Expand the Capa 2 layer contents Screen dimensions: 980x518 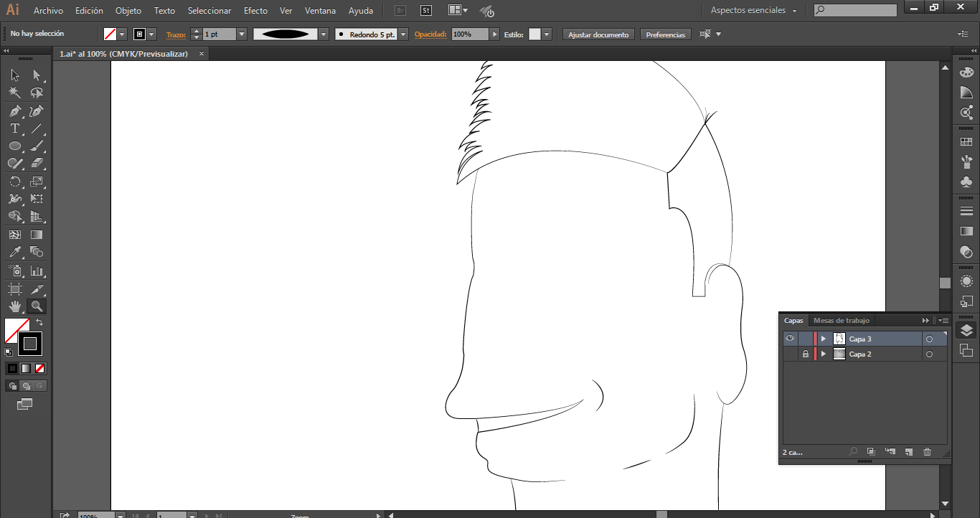tap(824, 354)
